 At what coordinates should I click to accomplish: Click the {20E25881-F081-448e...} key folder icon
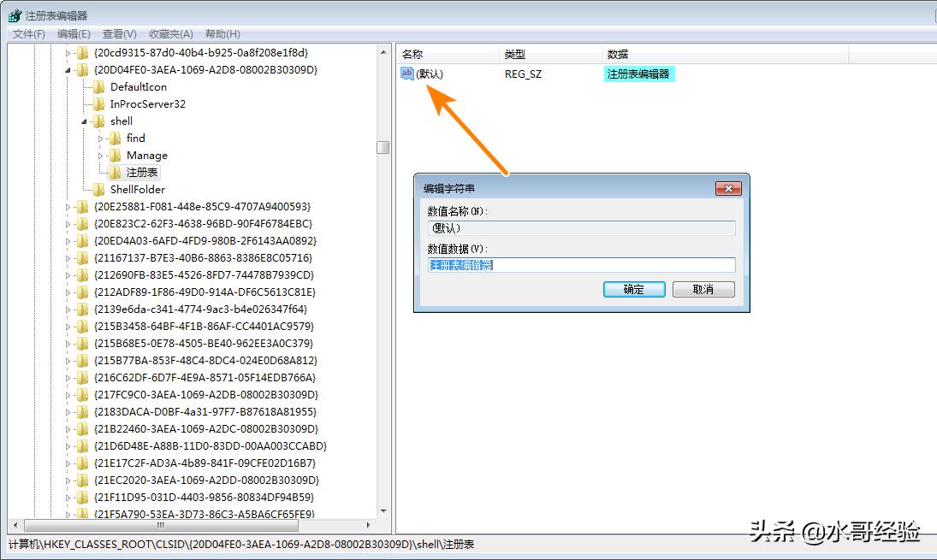pyautogui.click(x=82, y=206)
